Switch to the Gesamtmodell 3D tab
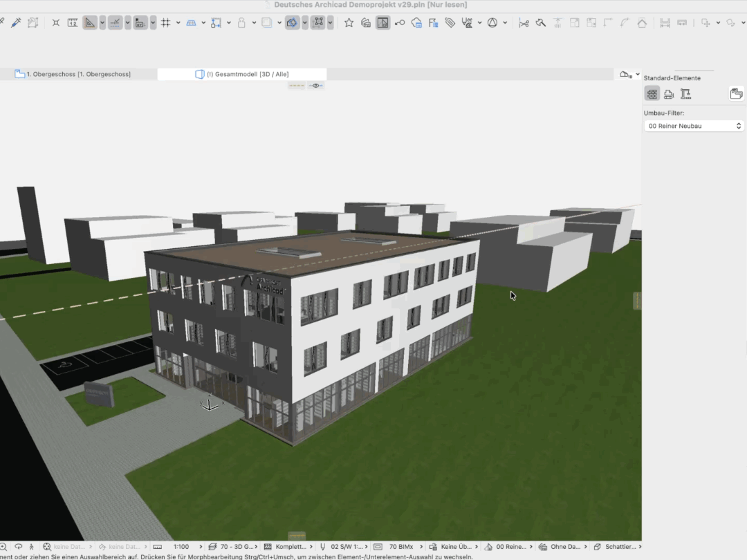 coord(242,74)
